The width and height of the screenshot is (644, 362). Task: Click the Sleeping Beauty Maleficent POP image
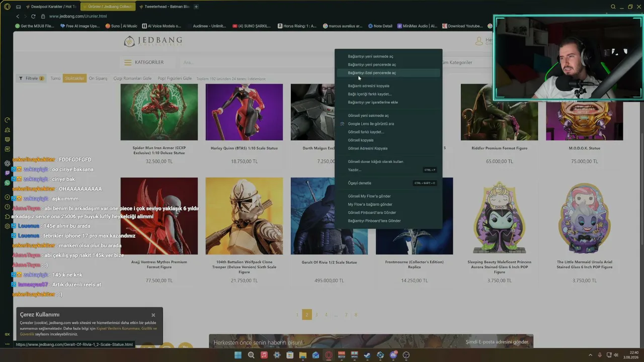[x=500, y=216]
